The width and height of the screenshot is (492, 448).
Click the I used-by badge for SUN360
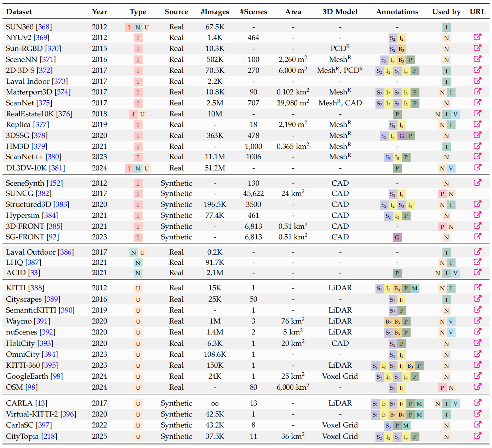coord(446,27)
